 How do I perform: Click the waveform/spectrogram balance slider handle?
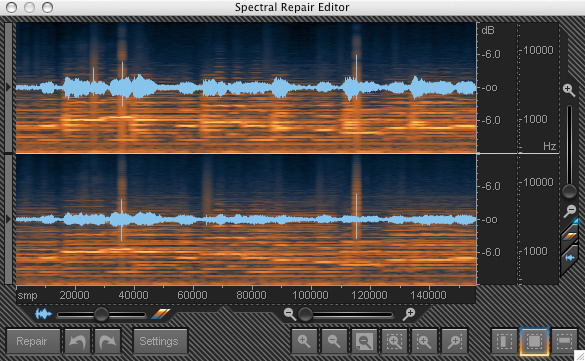pos(101,314)
